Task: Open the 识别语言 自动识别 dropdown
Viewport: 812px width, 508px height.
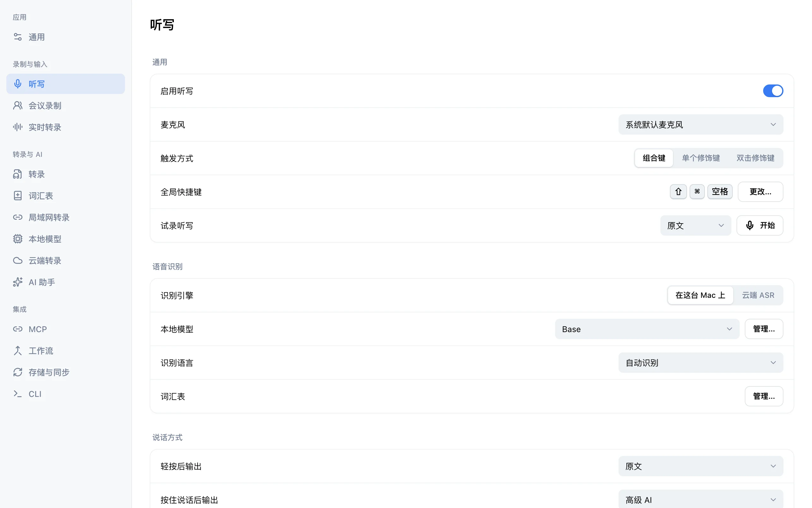Action: pos(701,362)
